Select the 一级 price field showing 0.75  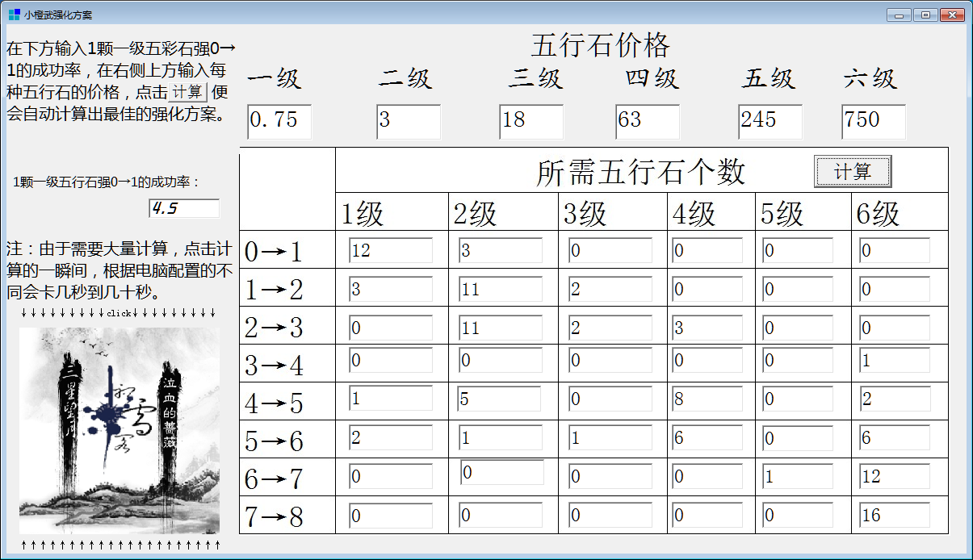[x=279, y=123]
